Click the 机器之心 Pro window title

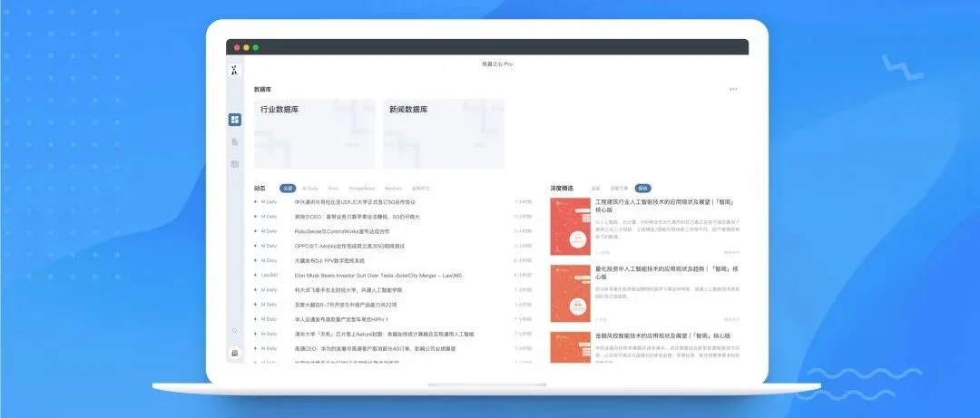click(497, 64)
